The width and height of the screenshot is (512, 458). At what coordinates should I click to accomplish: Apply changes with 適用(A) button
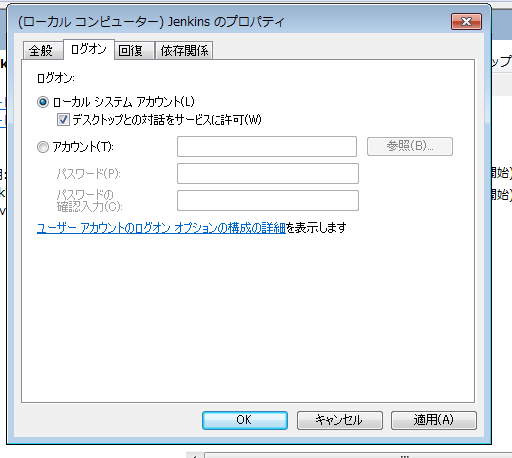pos(434,420)
